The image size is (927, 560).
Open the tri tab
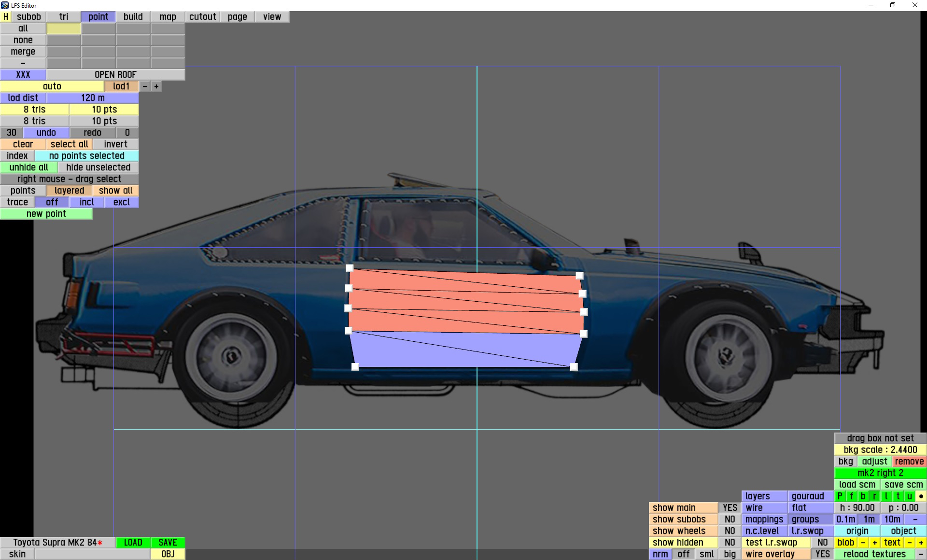pyautogui.click(x=64, y=16)
